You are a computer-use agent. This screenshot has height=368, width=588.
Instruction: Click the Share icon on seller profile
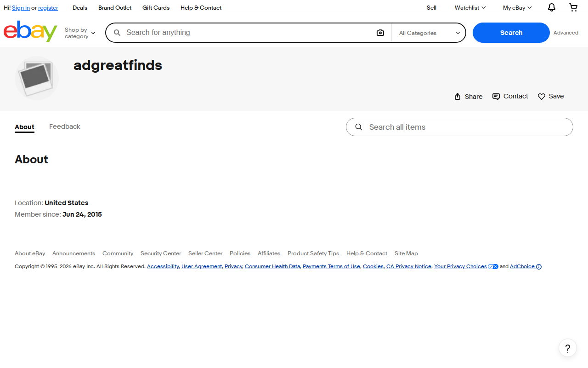tap(458, 96)
